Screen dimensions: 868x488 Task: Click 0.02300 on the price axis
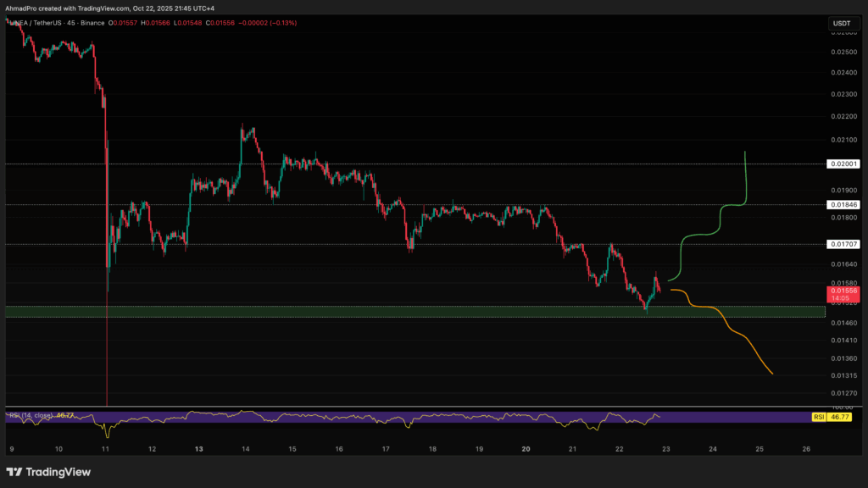tap(843, 95)
